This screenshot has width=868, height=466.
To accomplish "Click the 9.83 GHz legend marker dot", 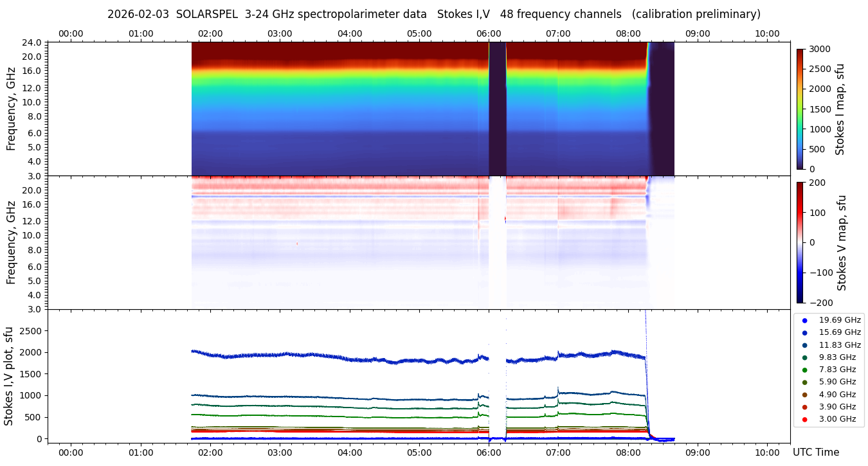I will pos(804,357).
